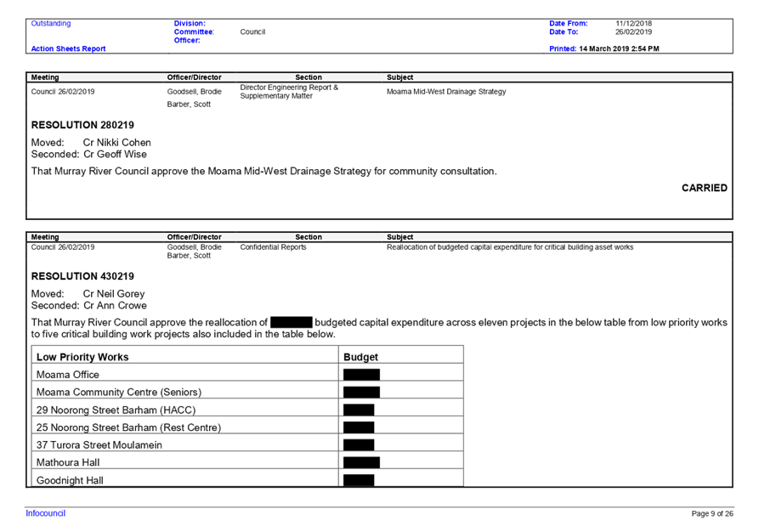Select the name Cr Geoff Wise
This screenshot has height=532, width=759.
116,154
